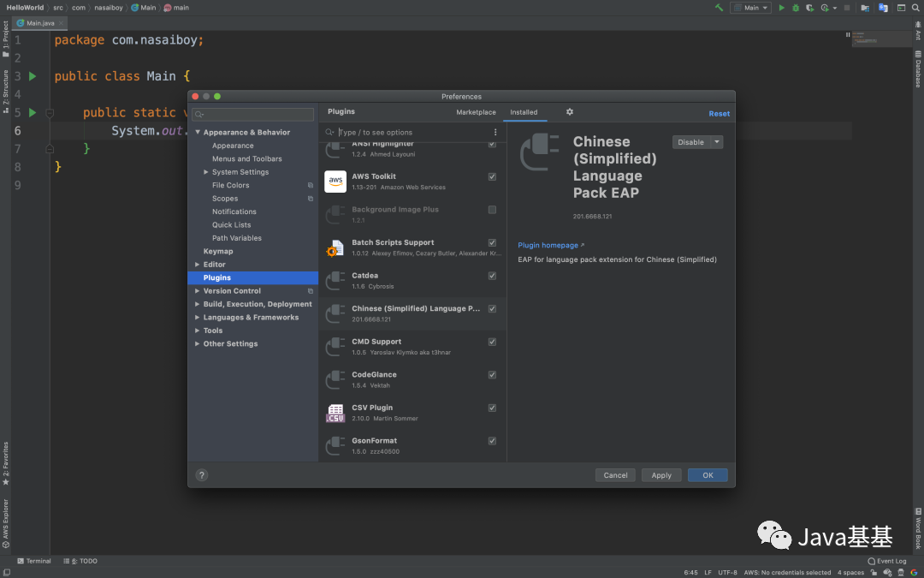Screen dimensions: 924x578
Task: Open plugin settings gear icon
Action: pyautogui.click(x=569, y=112)
